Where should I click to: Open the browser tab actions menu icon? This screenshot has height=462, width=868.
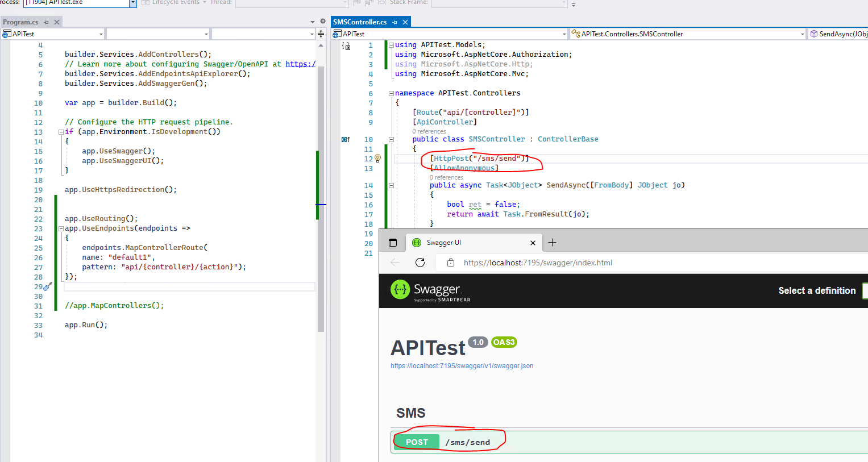(392, 243)
